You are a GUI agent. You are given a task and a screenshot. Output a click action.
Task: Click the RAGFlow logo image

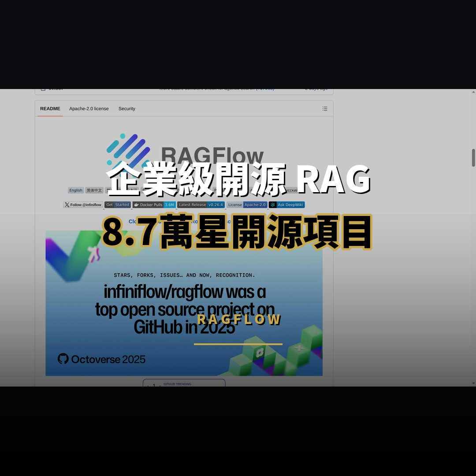(185, 155)
